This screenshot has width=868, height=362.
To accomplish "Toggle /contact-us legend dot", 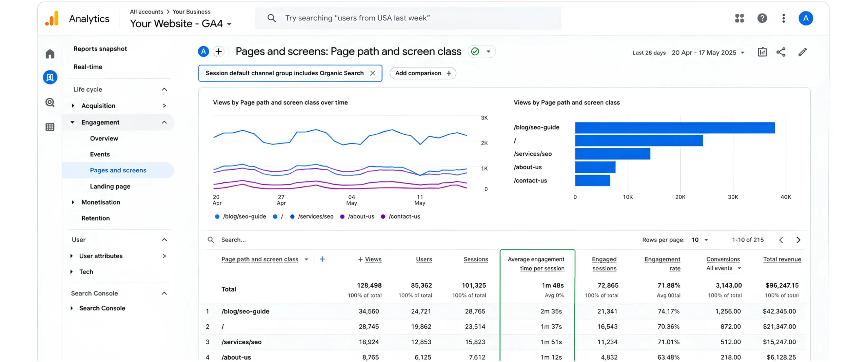I will pos(383,216).
